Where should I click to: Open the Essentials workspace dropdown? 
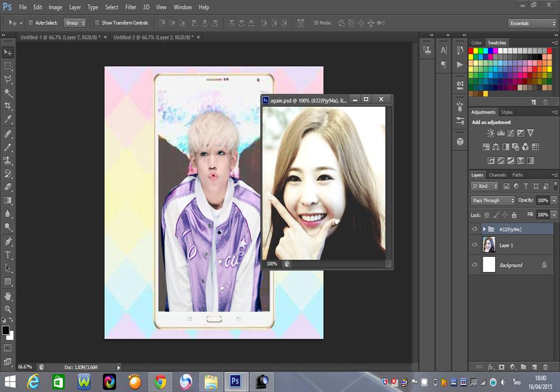pos(532,24)
